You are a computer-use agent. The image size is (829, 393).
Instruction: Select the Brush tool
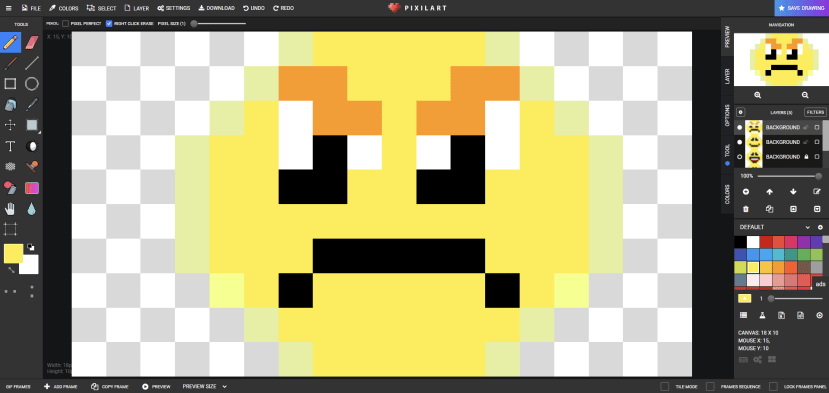[x=11, y=63]
